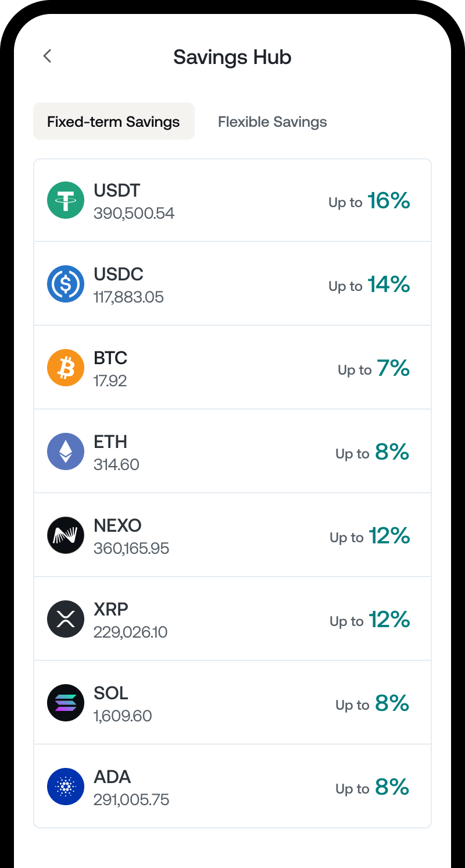
Task: Tap BTC up to 7% rate
Action: pos(374,369)
